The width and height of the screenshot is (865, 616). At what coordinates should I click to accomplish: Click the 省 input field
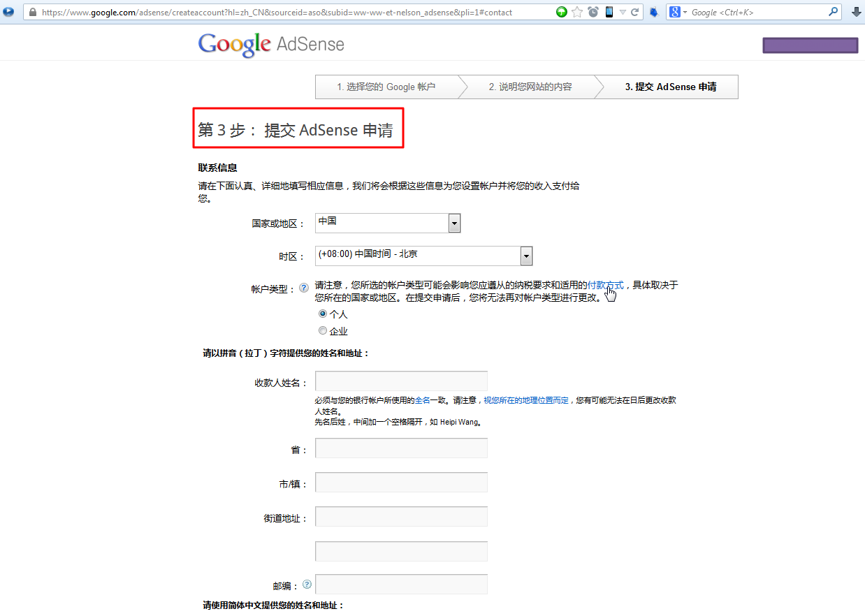coord(401,448)
